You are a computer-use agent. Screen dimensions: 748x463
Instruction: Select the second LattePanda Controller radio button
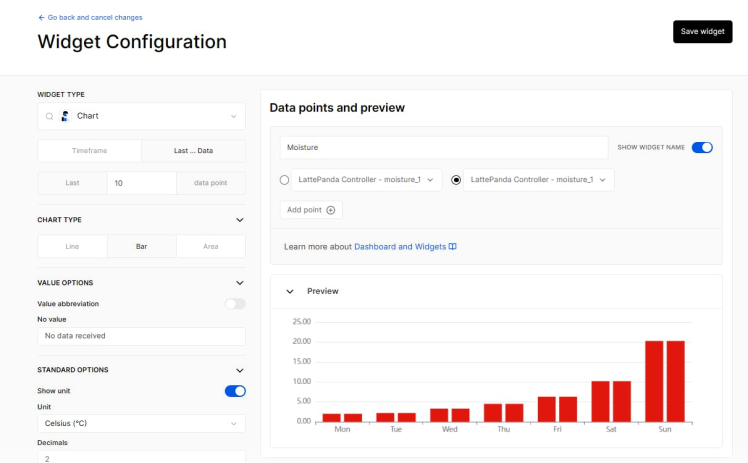pos(457,180)
